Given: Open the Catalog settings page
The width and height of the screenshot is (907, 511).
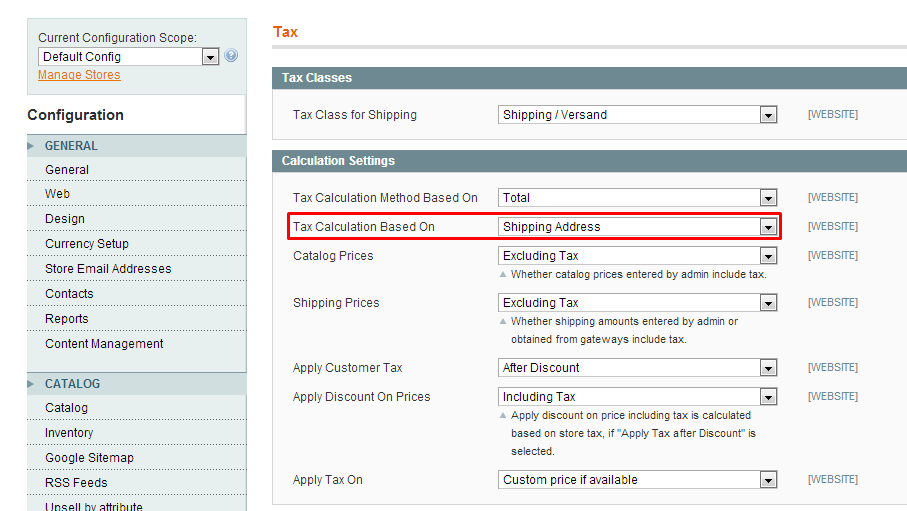Looking at the screenshot, I should pyautogui.click(x=67, y=408).
